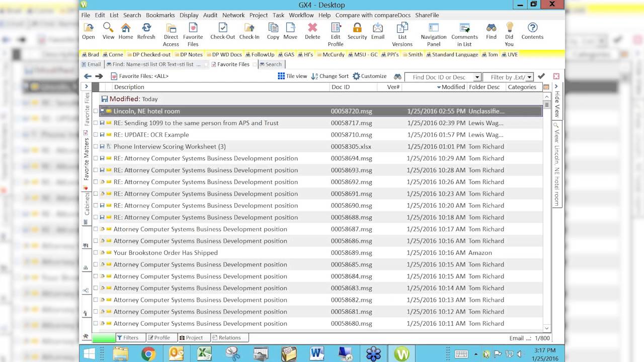Screen dimensions: 644x362
Task: Open Find Doc ID or Desc dropdown
Action: point(477,77)
